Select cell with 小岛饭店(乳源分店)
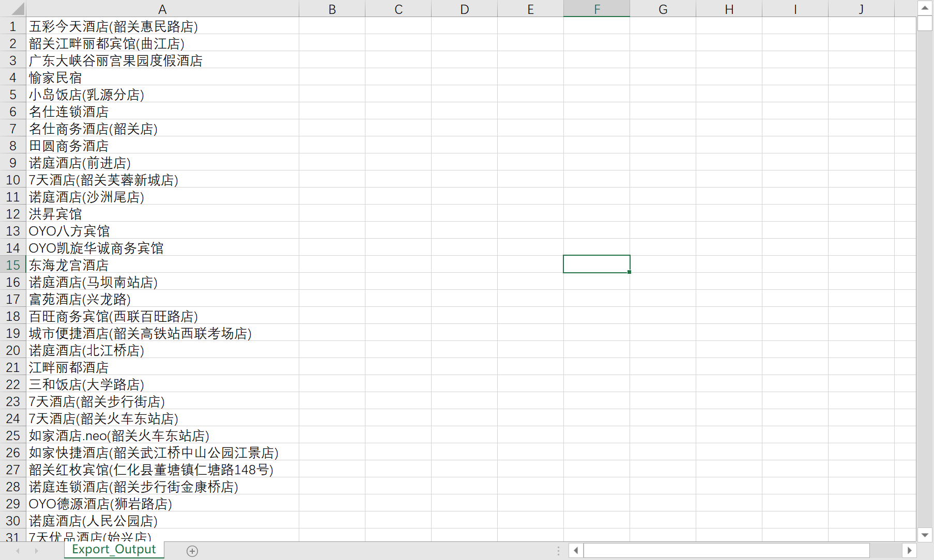Screen dimensions: 934x560 pyautogui.click(x=162, y=95)
